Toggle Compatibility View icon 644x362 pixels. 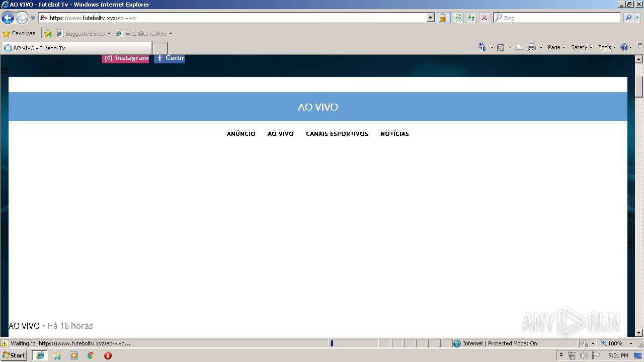click(458, 18)
